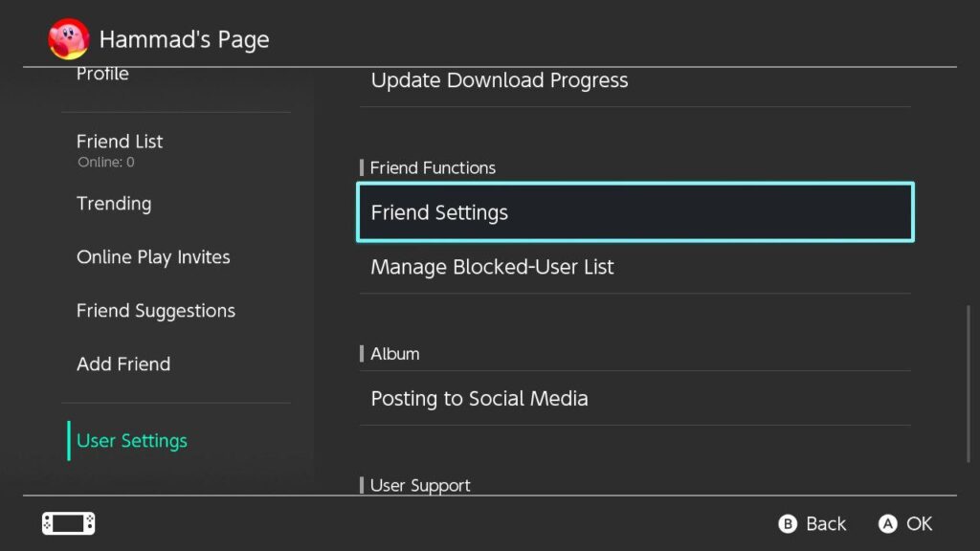The image size is (980, 551).
Task: View Online Play Invites
Action: (153, 257)
